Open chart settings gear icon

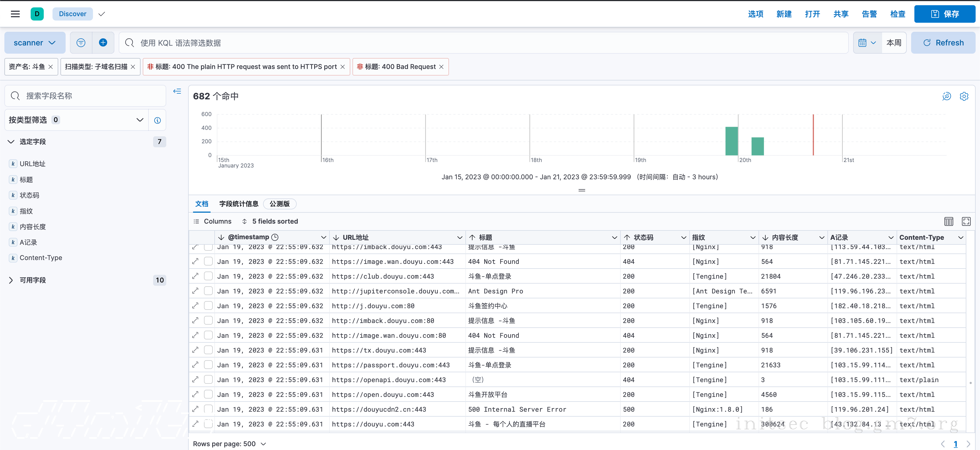[x=964, y=96]
